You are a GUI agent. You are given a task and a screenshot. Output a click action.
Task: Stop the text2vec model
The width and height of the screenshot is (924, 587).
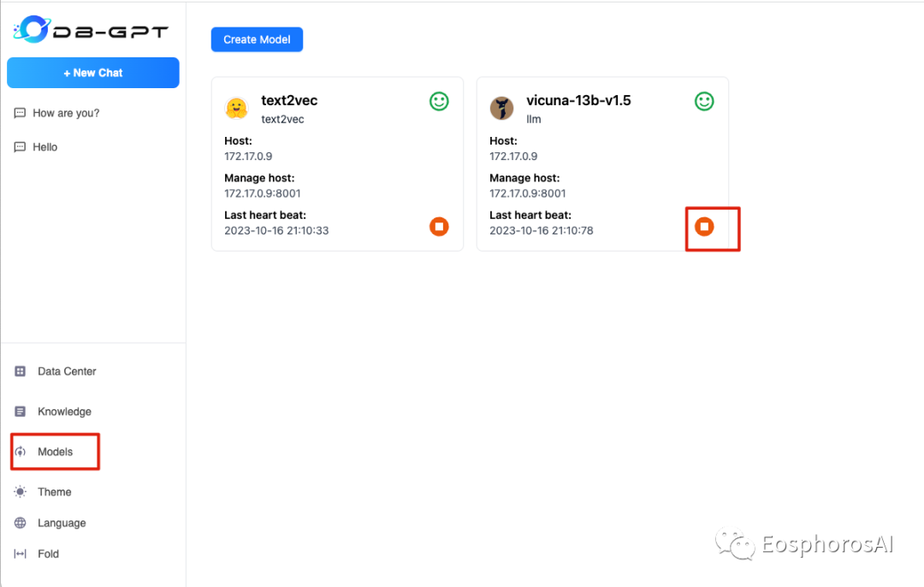[439, 227]
